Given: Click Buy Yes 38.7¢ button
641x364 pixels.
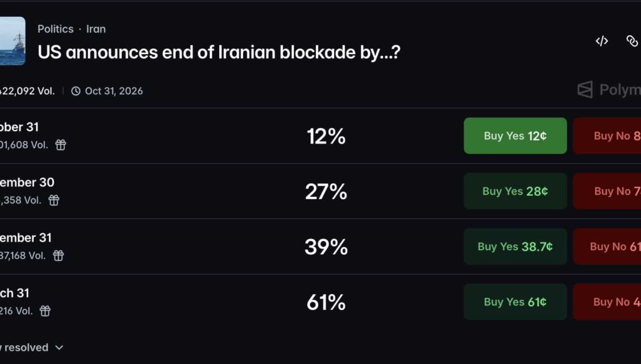Looking at the screenshot, I should click(x=515, y=247).
